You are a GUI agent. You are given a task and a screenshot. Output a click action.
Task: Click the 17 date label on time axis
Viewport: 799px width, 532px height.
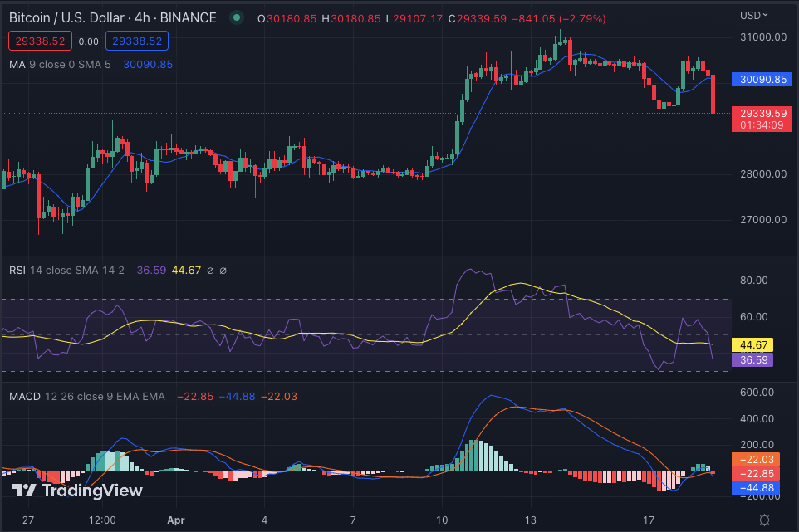648,520
